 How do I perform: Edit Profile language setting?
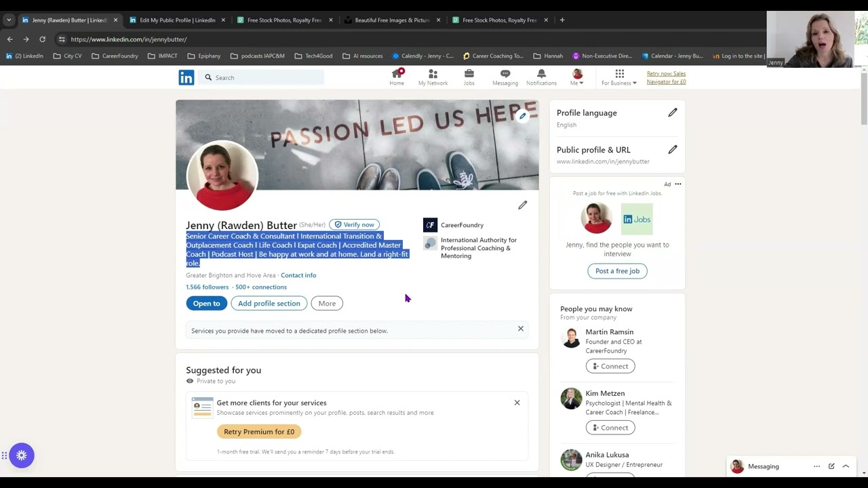(672, 113)
